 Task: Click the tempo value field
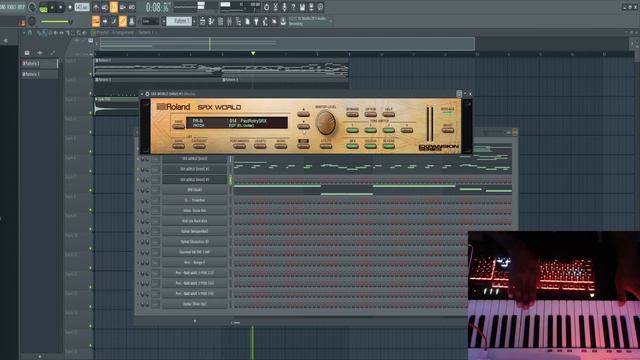click(x=82, y=7)
